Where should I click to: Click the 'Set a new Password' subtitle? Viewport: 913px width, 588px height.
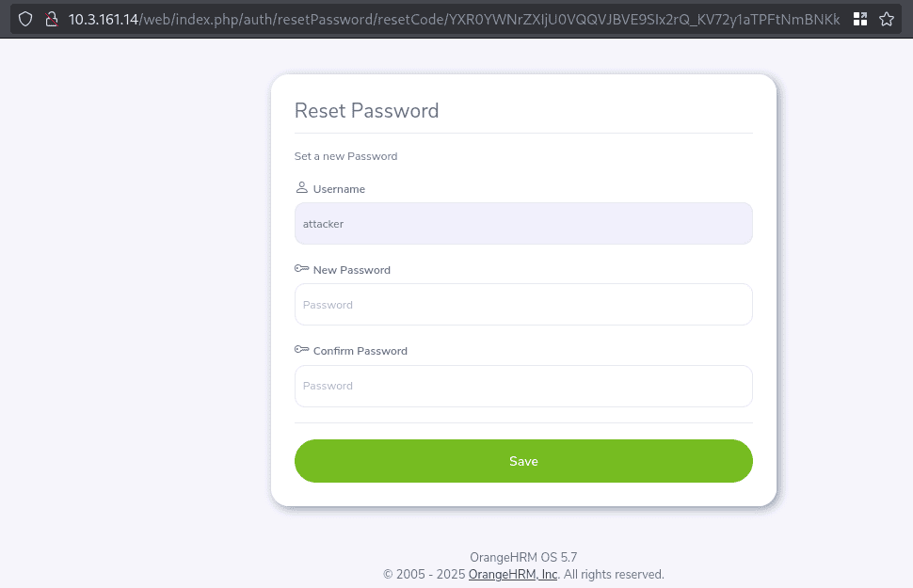[x=345, y=156]
